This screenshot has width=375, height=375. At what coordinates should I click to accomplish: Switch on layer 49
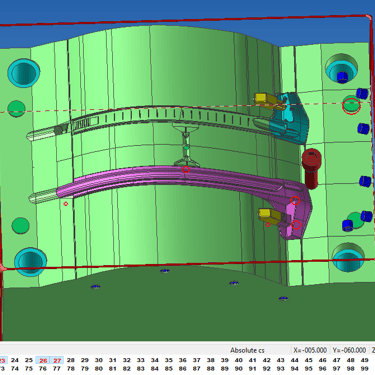365,360
